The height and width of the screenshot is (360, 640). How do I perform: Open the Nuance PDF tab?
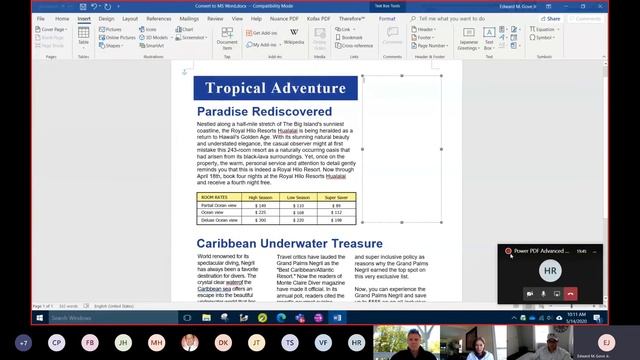(284, 19)
